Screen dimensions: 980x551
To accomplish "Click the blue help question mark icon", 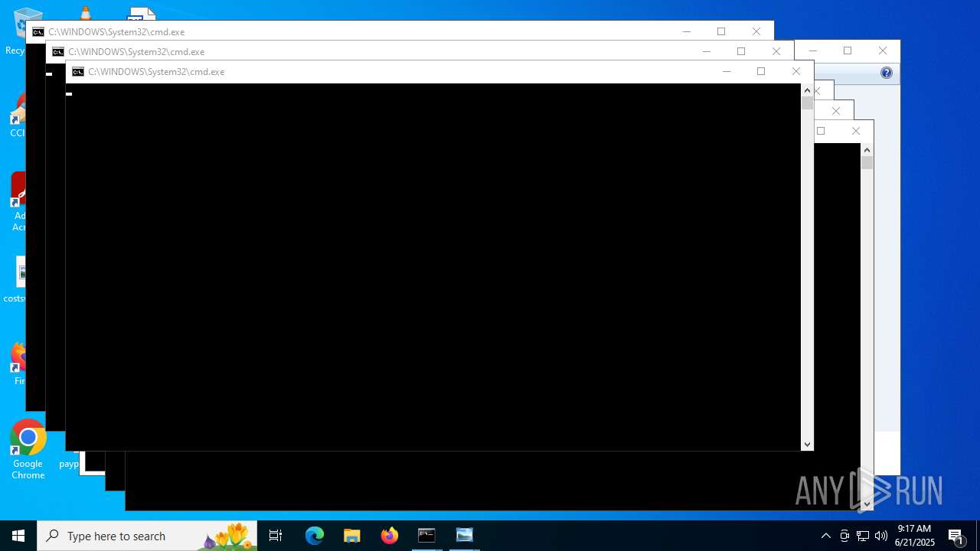I will click(887, 73).
